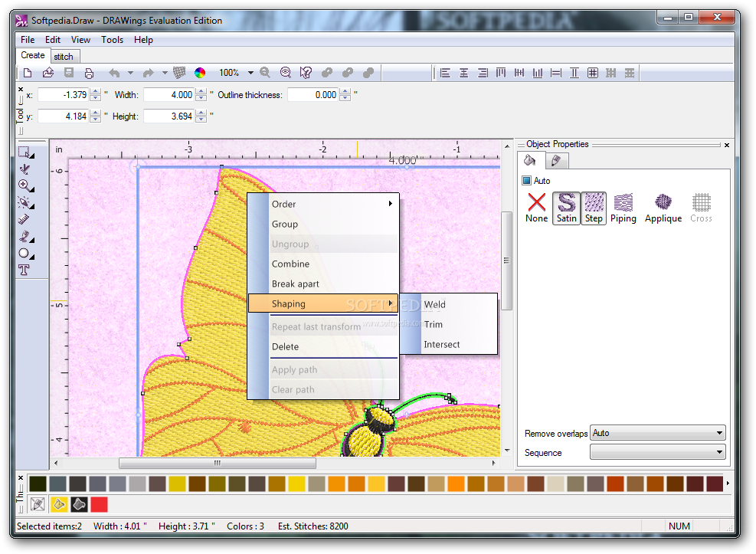Redo the last undone action
756x554 pixels.
coord(148,73)
